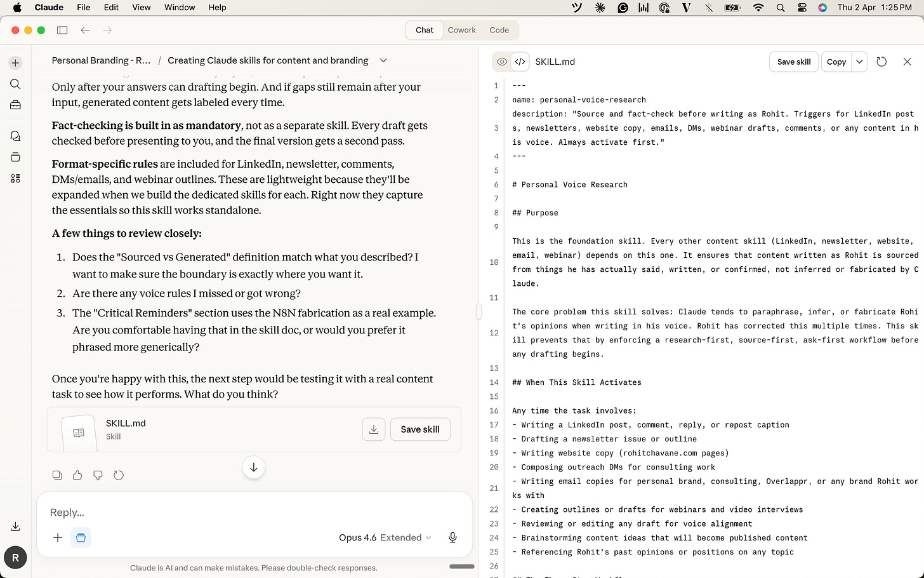924x578 pixels.
Task: Open the grid apps icon in sidebar
Action: [15, 178]
